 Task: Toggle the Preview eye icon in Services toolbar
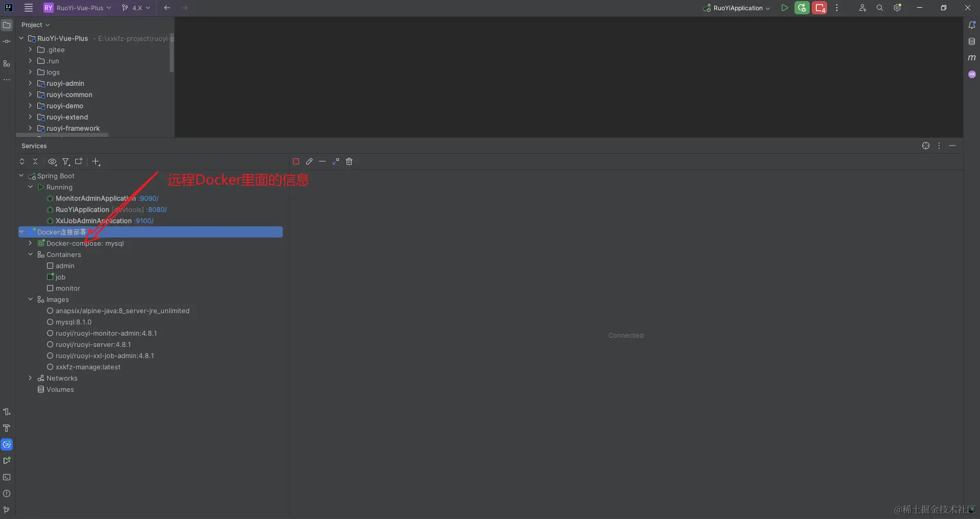[x=52, y=162]
